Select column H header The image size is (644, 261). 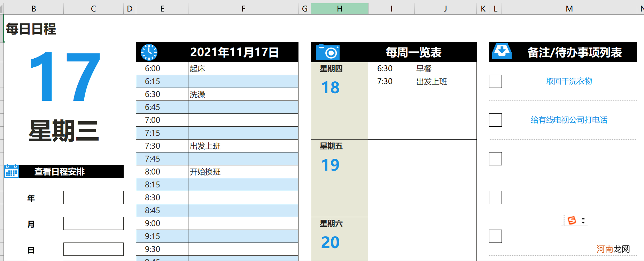click(x=340, y=9)
